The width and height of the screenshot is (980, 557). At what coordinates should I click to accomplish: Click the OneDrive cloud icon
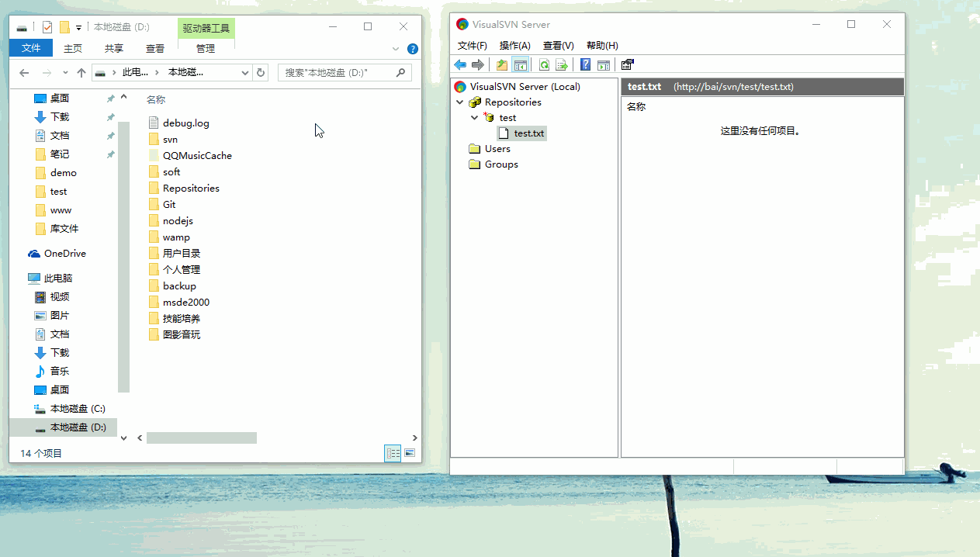[x=34, y=254]
